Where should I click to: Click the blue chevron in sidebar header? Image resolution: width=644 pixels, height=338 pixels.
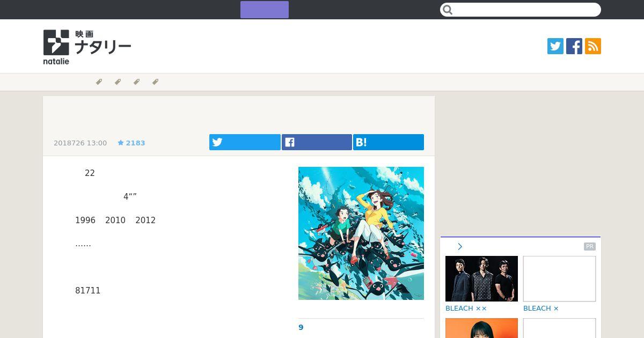[460, 247]
